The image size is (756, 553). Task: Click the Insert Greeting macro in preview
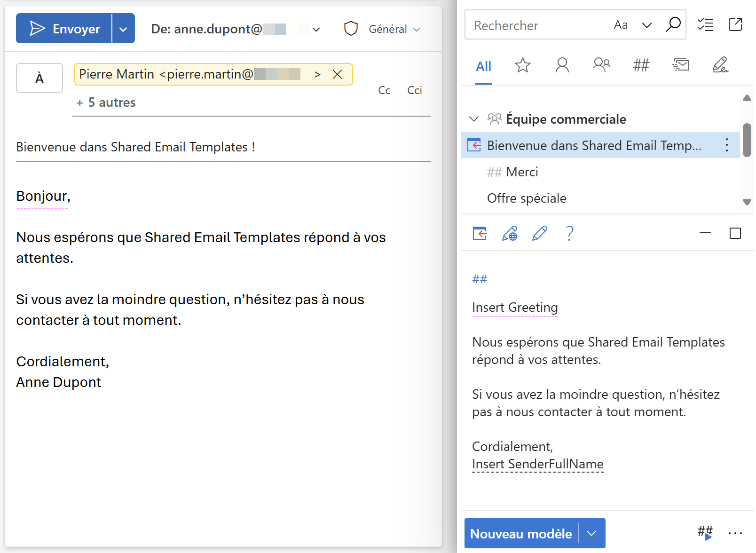point(515,308)
